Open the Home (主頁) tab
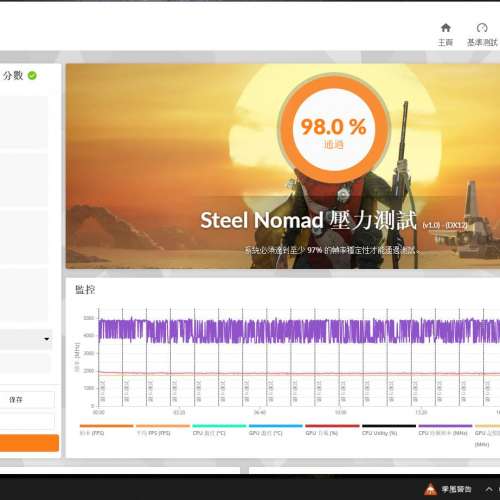500x500 pixels. (445, 35)
